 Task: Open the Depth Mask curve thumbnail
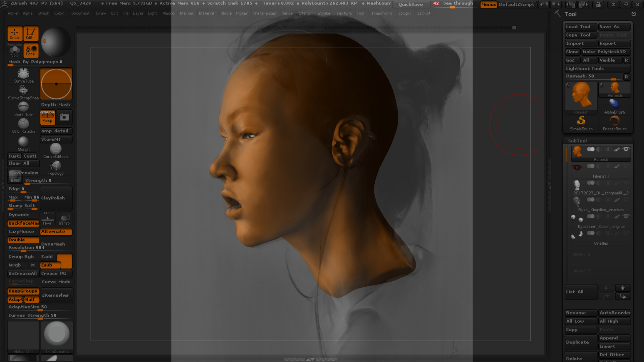pyautogui.click(x=56, y=84)
